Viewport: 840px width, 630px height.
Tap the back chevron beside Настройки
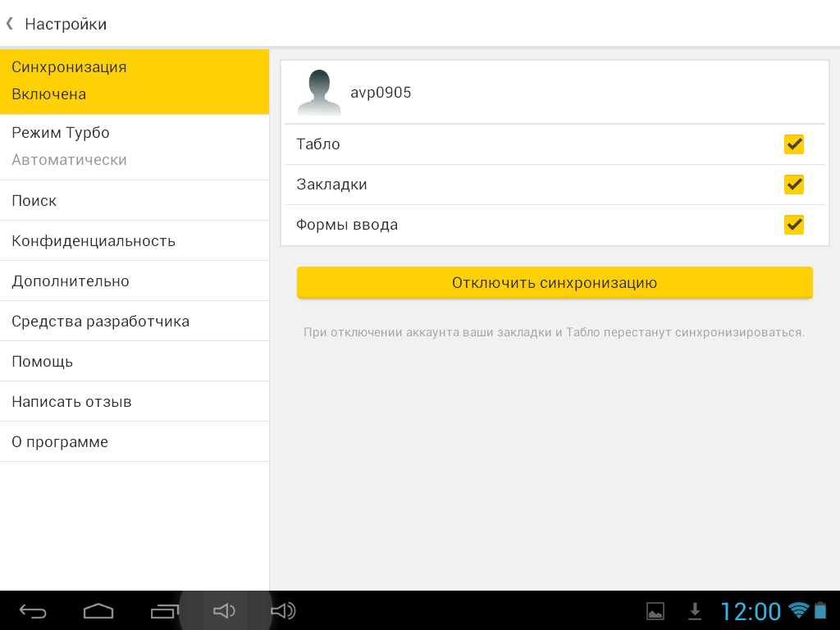[10, 24]
